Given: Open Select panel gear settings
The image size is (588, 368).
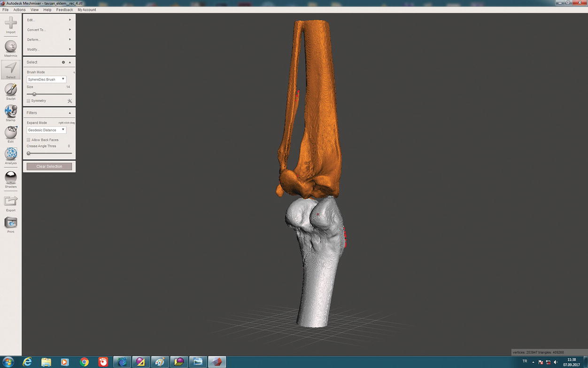Looking at the screenshot, I should [63, 62].
